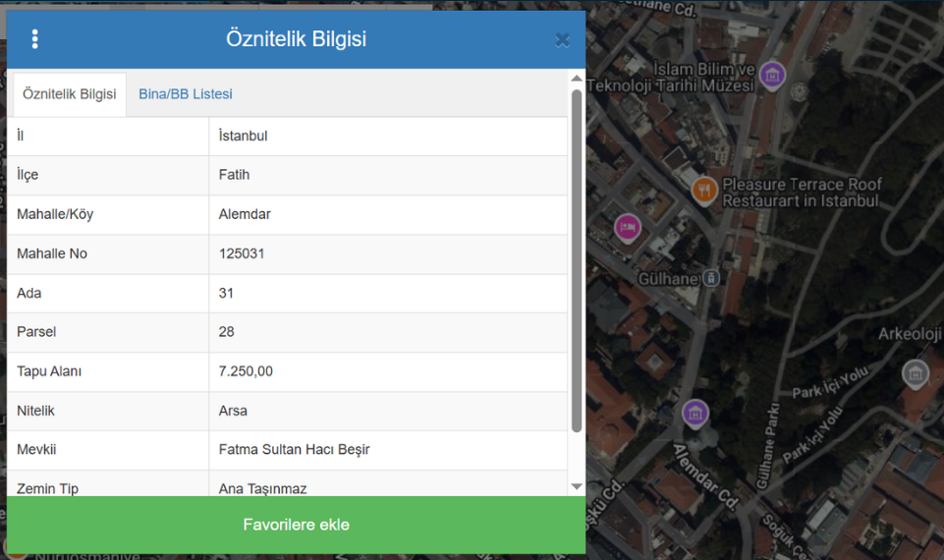The image size is (944, 560).
Task: Click the Pleasure Terrace Roof Restaurant label
Action: click(802, 192)
